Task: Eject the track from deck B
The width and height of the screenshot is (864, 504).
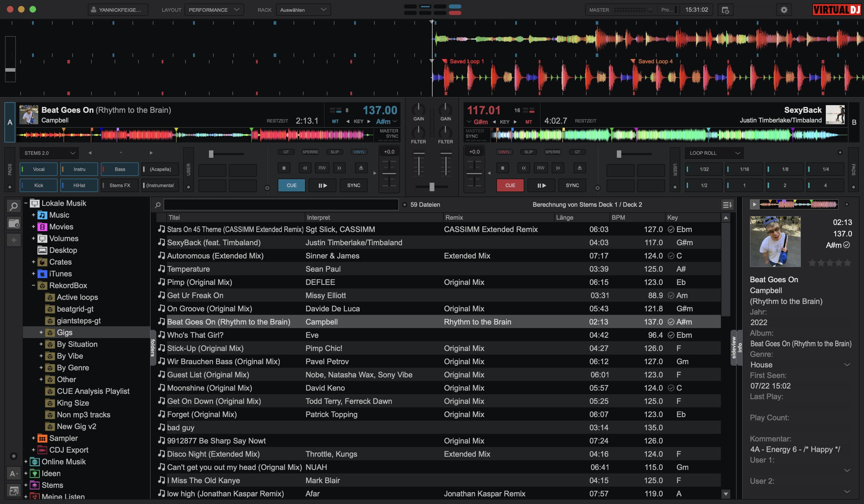Action: (580, 168)
